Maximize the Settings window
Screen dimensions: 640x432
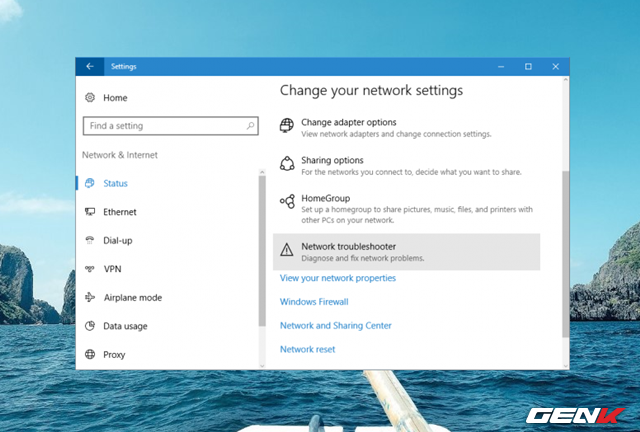click(x=528, y=67)
